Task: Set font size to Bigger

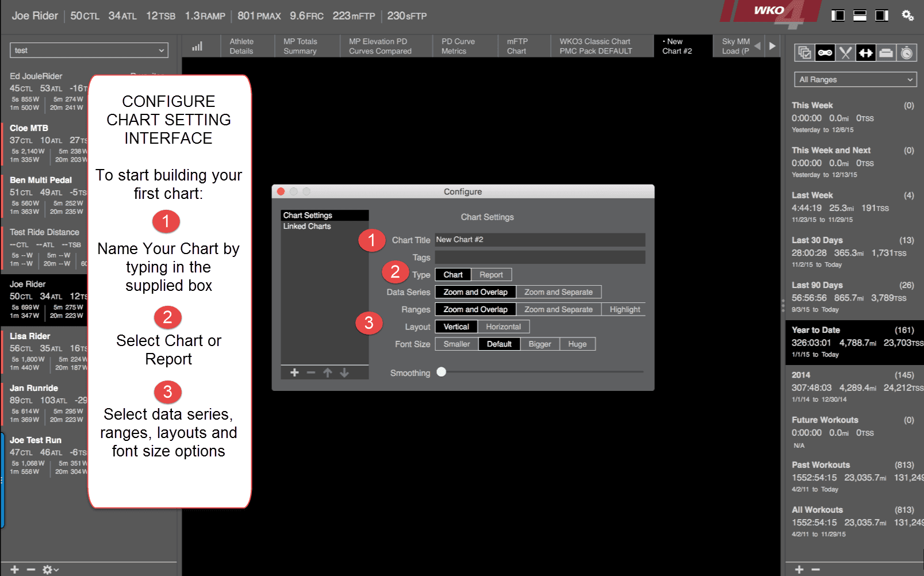Action: point(540,344)
